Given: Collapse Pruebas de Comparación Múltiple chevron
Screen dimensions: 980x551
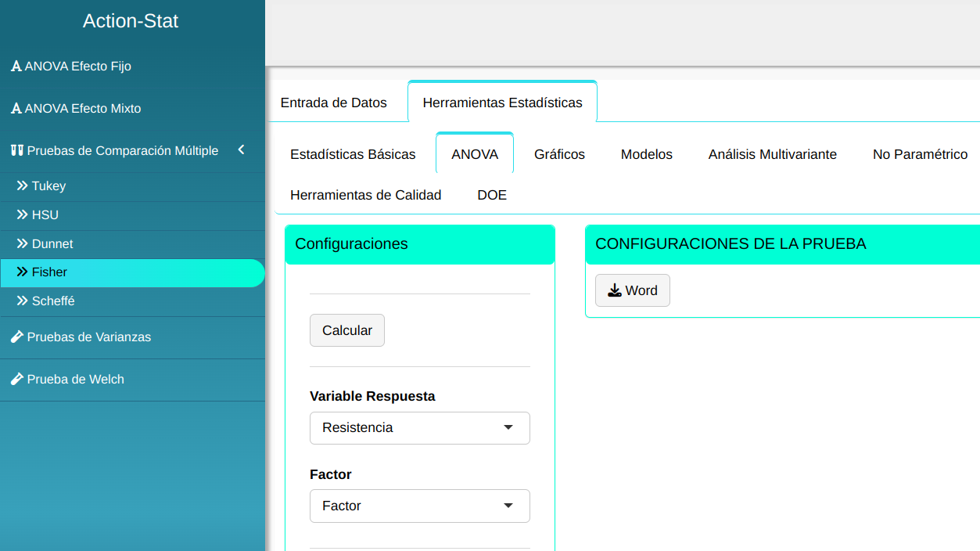Looking at the screenshot, I should (x=241, y=150).
